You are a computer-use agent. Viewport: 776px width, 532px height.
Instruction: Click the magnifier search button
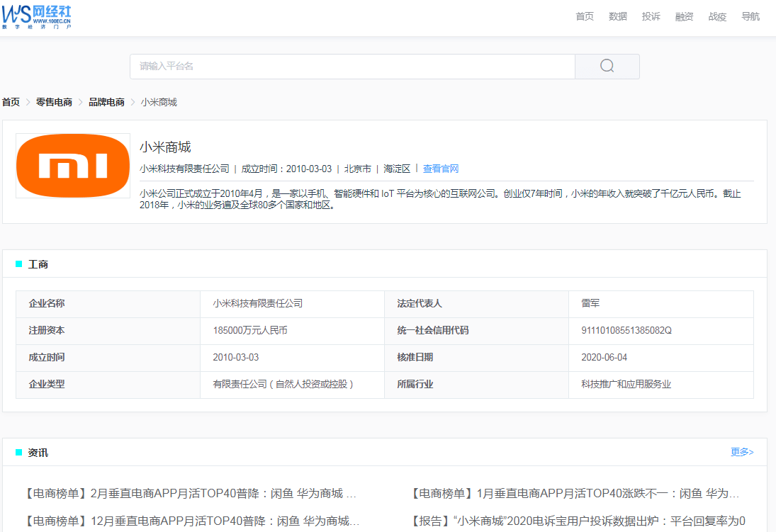607,67
